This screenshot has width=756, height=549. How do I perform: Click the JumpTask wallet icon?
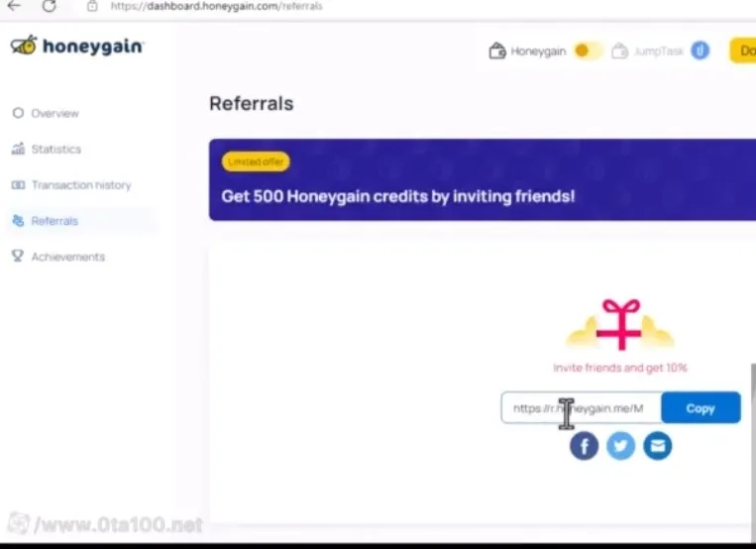[619, 51]
